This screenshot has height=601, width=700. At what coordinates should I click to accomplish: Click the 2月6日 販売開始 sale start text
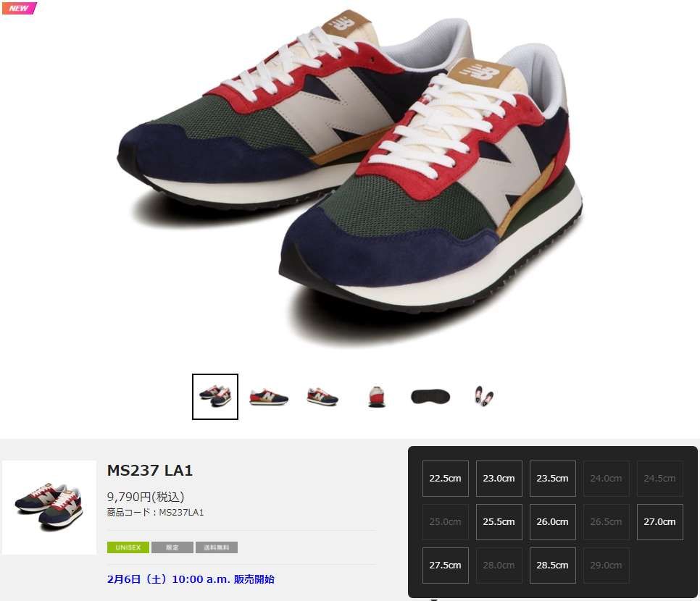tap(191, 579)
